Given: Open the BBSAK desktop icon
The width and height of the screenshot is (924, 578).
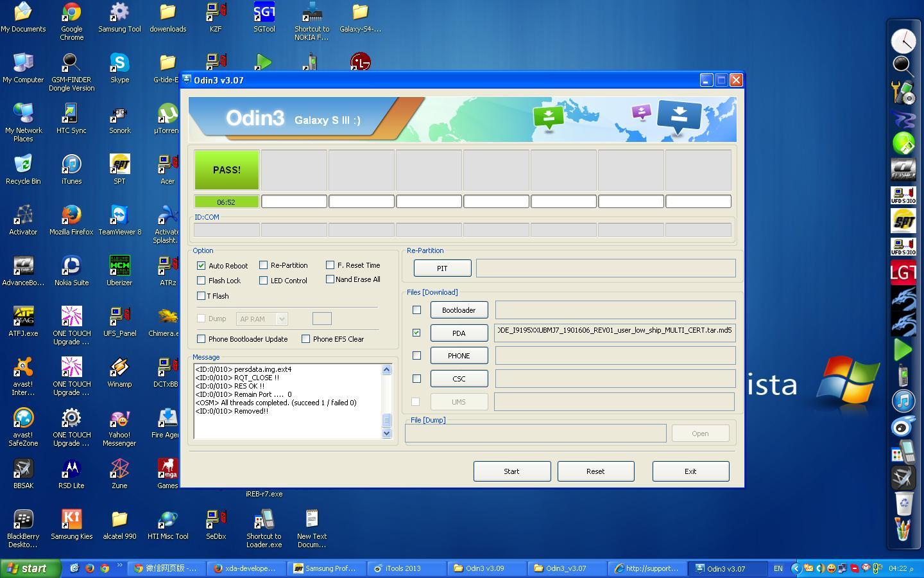Looking at the screenshot, I should point(23,474).
